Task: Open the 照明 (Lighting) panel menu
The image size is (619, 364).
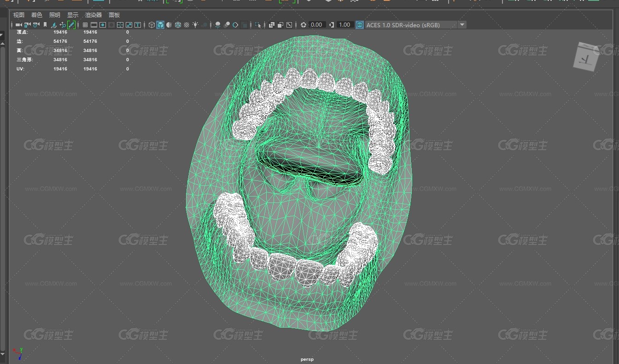Action: pos(55,15)
